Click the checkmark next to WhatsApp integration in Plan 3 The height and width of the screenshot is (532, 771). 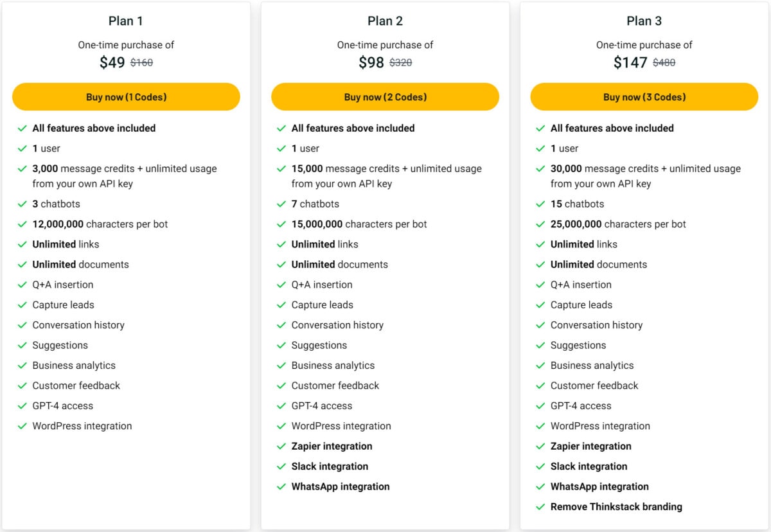tap(541, 486)
